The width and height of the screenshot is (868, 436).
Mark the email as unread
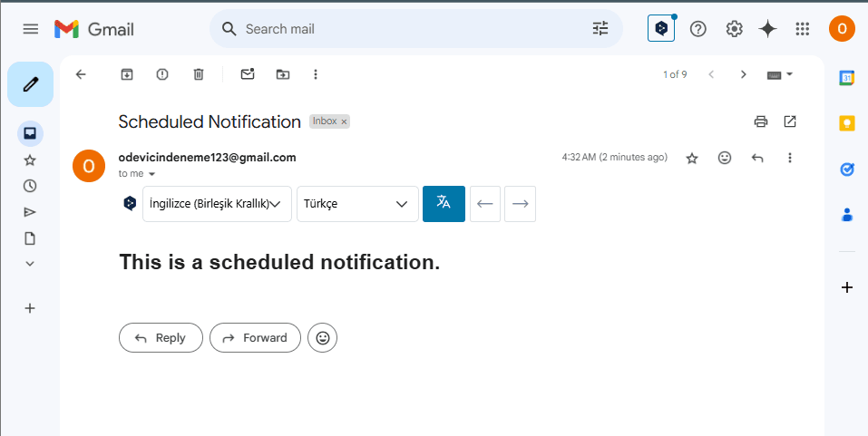click(247, 74)
